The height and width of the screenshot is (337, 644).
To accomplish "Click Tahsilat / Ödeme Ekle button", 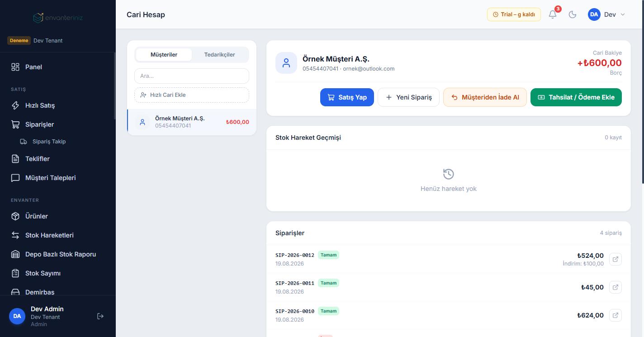I will tap(576, 97).
